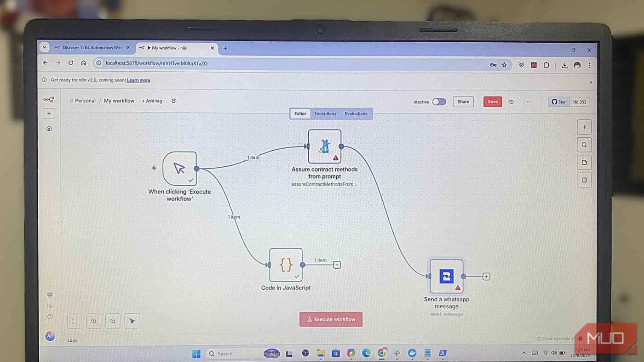
Task: Switch workflow from Inactive to Active
Action: click(x=439, y=102)
